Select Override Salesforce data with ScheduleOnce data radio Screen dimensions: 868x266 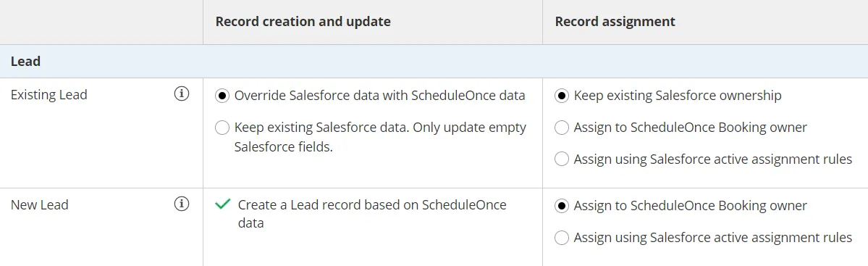[x=222, y=96]
